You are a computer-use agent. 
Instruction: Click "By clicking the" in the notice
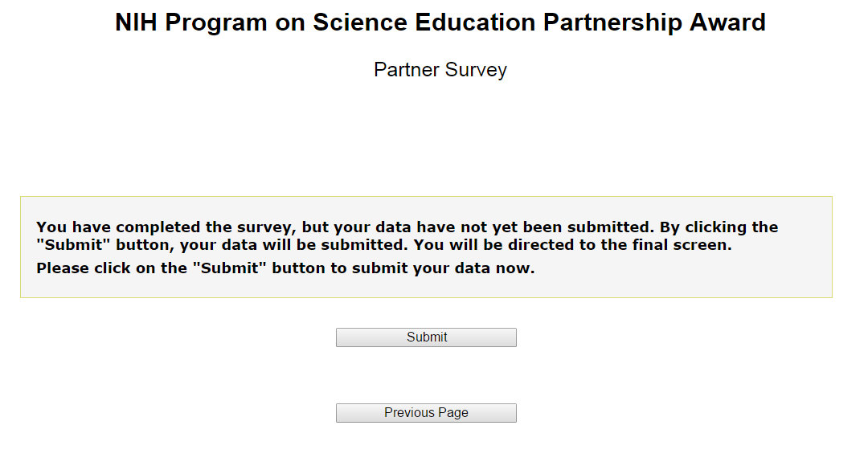pyautogui.click(x=719, y=227)
